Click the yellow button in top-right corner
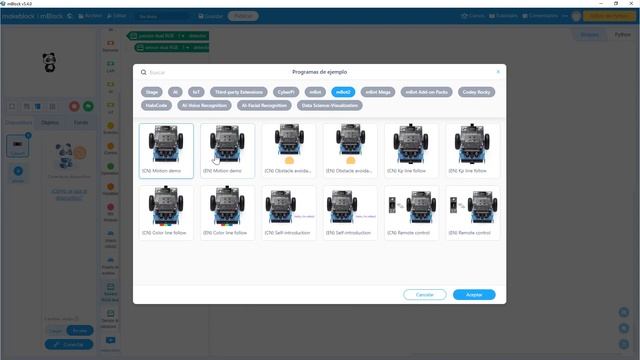Image resolution: width=640 pixels, height=360 pixels. [609, 16]
